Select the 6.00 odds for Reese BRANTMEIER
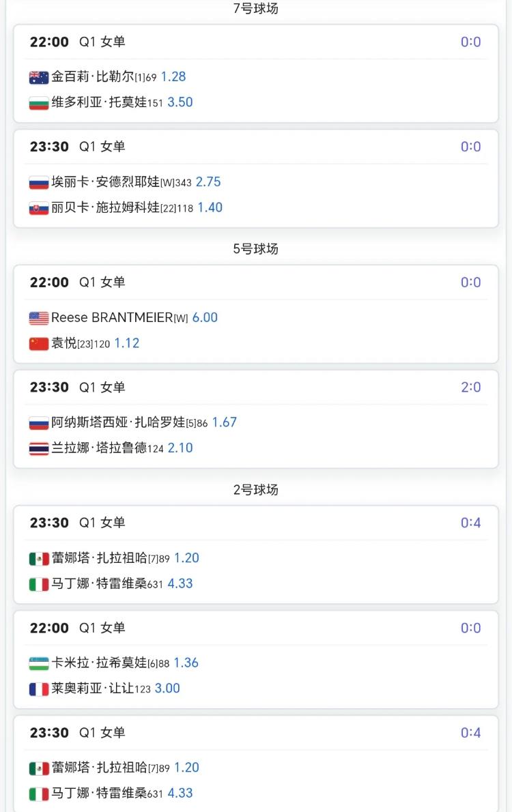Image resolution: width=512 pixels, height=812 pixels. tap(205, 317)
